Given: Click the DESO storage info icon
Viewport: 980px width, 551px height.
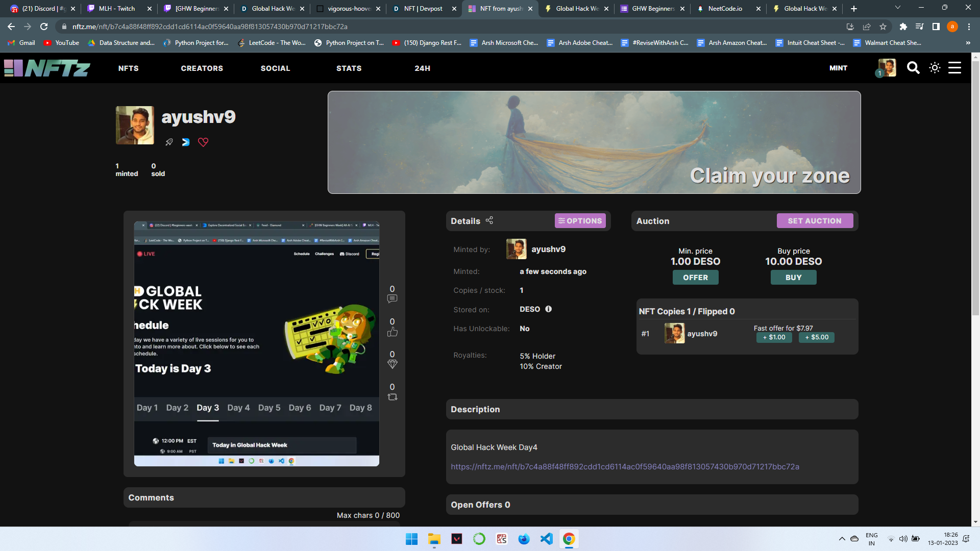Looking at the screenshot, I should coord(549,309).
